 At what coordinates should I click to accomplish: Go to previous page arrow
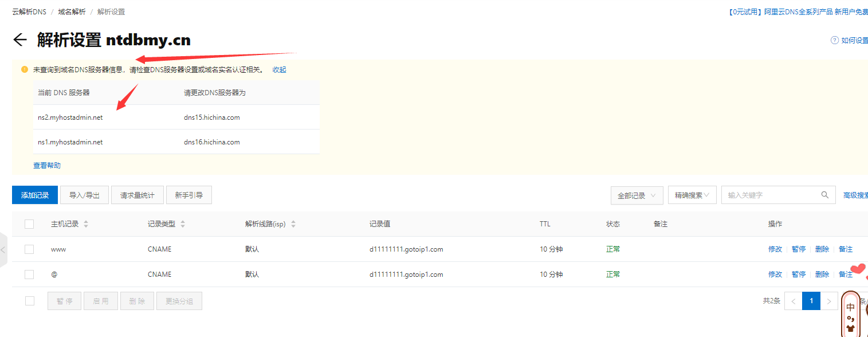pyautogui.click(x=794, y=301)
